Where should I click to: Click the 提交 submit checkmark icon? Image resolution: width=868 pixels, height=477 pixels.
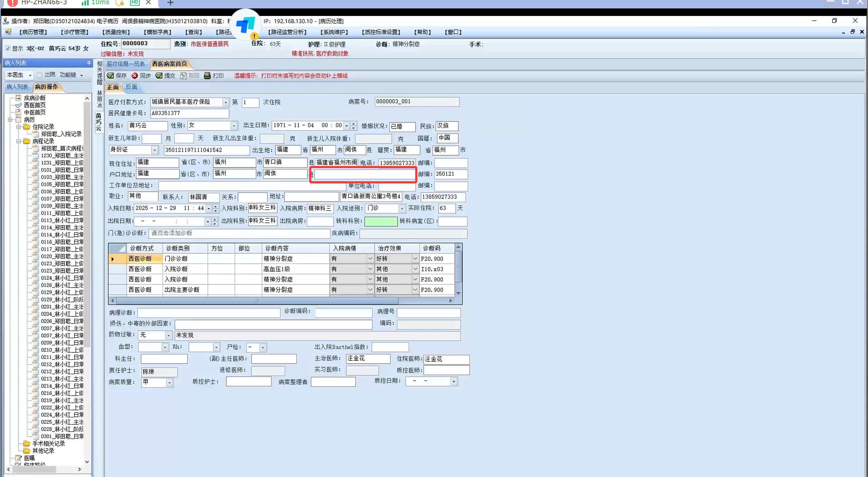(x=159, y=76)
